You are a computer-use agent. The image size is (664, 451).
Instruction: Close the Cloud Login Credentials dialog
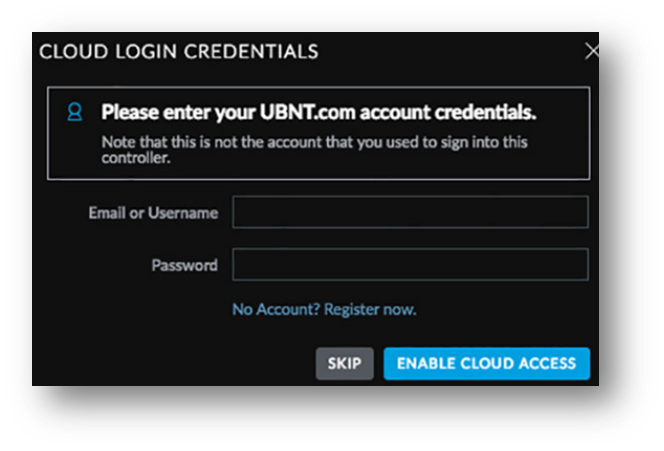(x=592, y=51)
